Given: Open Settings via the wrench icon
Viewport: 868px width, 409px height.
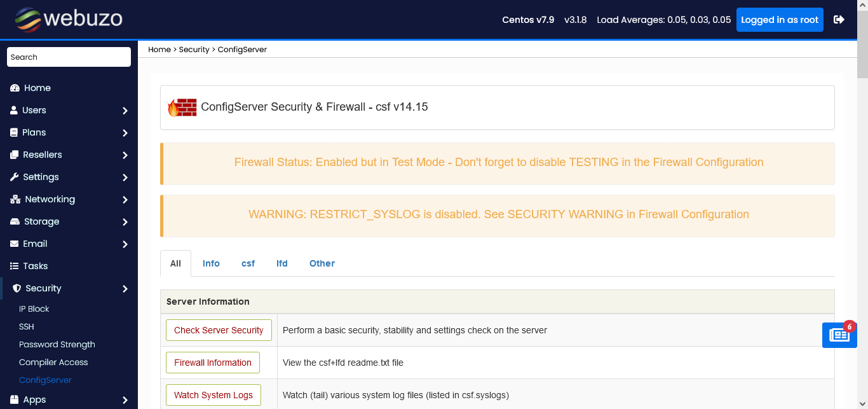Looking at the screenshot, I should [x=14, y=177].
